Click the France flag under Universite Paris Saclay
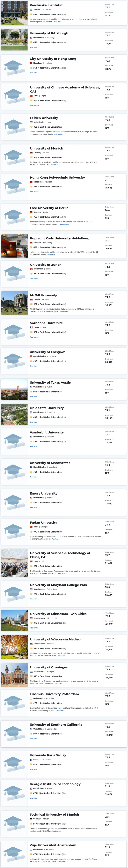 [31, 760]
